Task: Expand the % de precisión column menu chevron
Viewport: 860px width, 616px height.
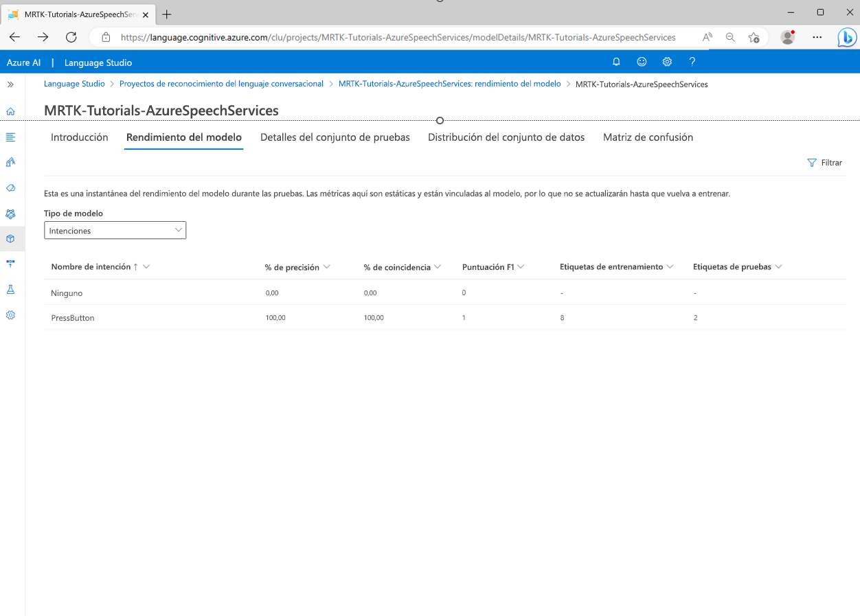Action: pos(326,266)
